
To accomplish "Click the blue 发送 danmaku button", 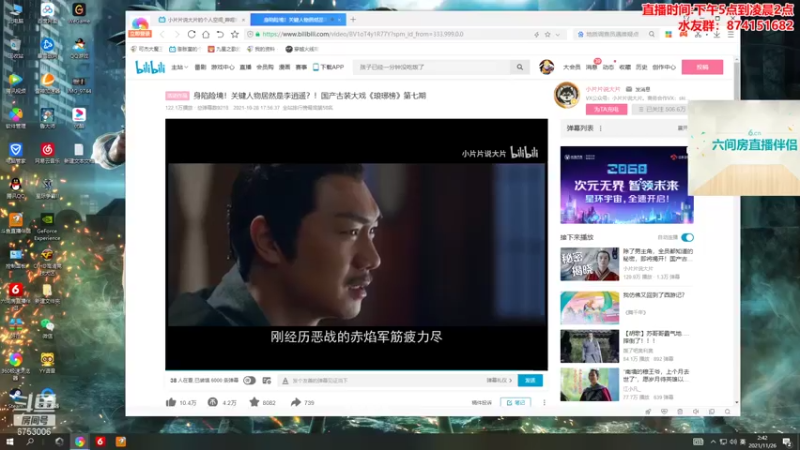I will (x=530, y=381).
